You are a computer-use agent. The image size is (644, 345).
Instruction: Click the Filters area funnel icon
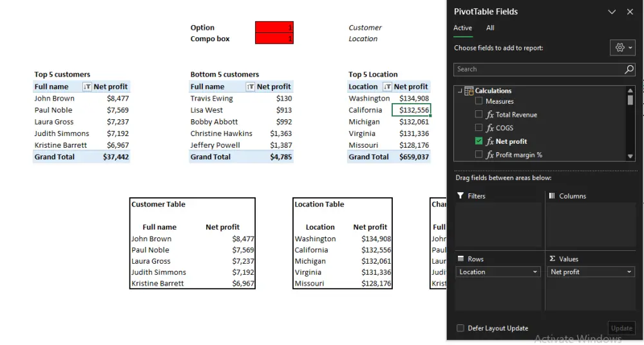460,196
